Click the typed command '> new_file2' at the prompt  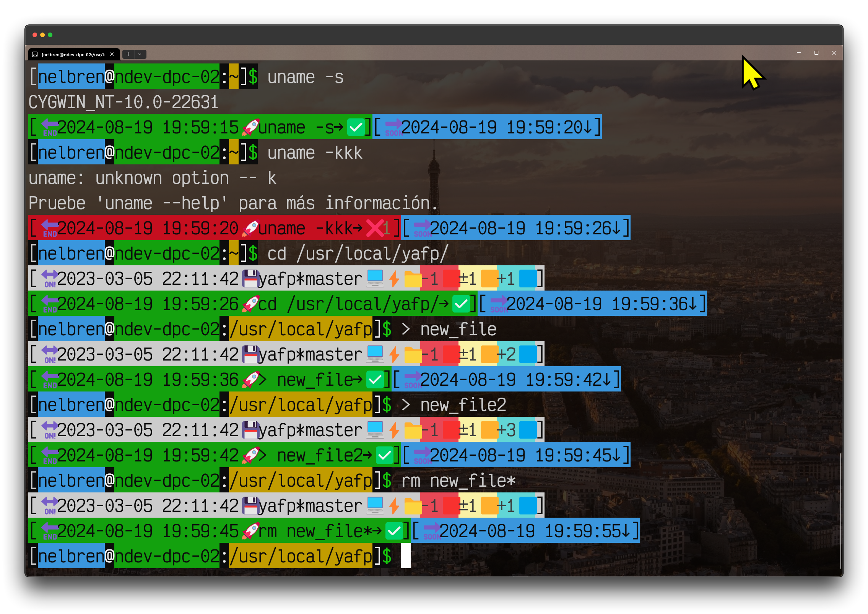(454, 404)
